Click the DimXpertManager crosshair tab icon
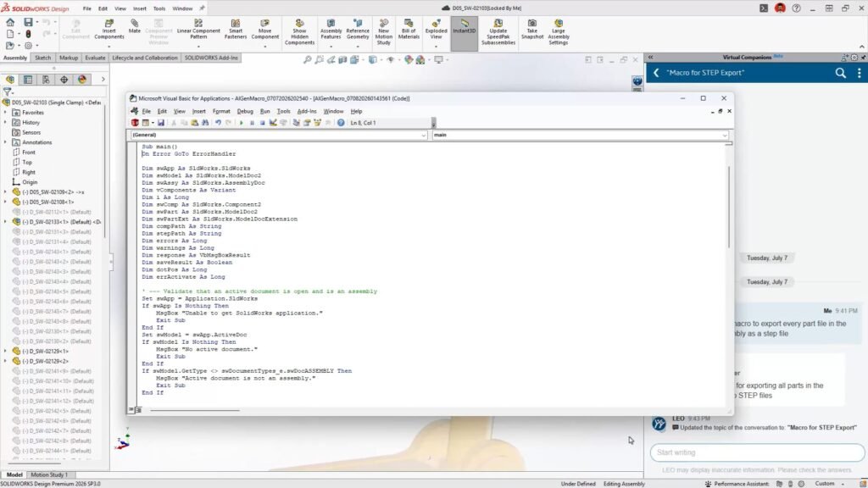 [64, 80]
